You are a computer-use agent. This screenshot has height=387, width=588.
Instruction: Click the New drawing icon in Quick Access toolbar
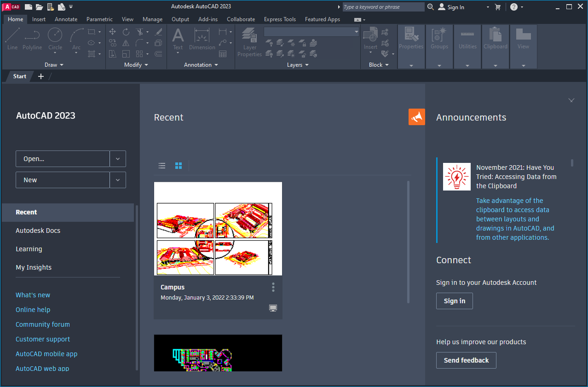coord(29,7)
